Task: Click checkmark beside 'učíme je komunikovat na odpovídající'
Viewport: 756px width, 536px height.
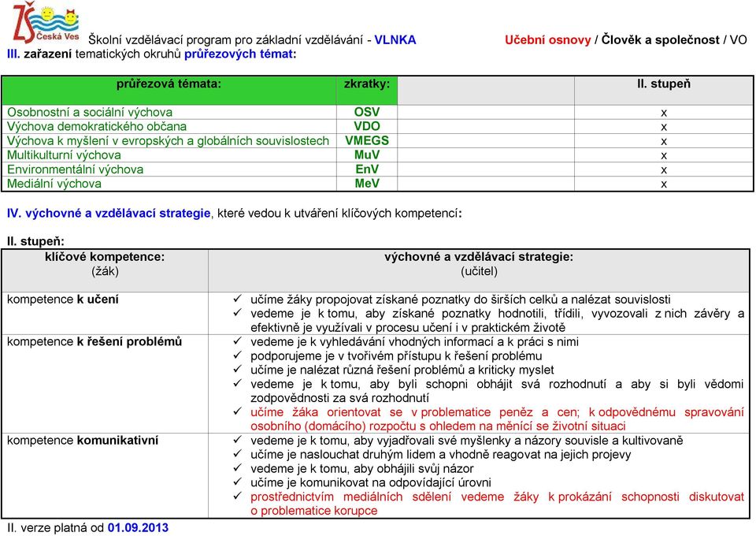Action: point(237,482)
